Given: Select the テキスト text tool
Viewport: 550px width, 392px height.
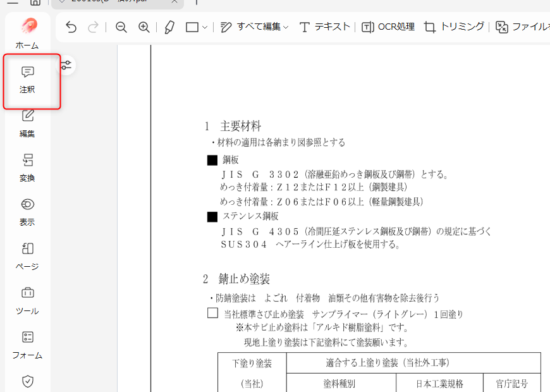Looking at the screenshot, I should point(324,27).
